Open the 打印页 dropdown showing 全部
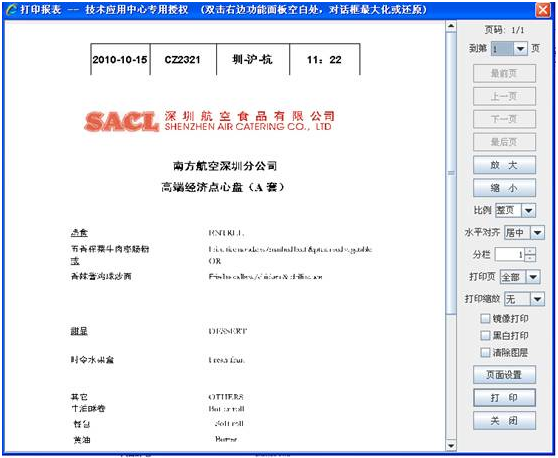 tap(533, 277)
